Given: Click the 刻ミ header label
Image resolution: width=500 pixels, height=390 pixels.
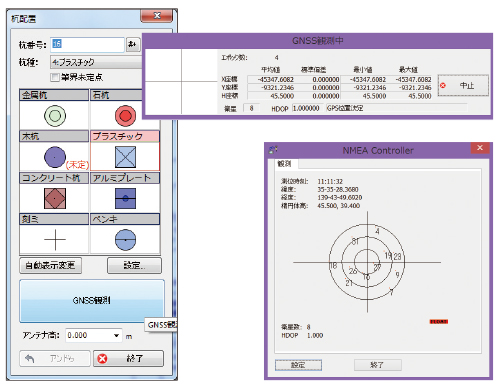Looking at the screenshot, I should tap(54, 219).
